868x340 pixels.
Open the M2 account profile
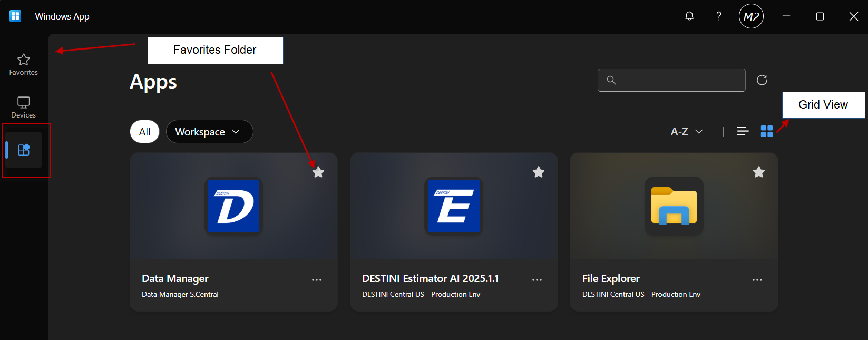pyautogui.click(x=751, y=16)
